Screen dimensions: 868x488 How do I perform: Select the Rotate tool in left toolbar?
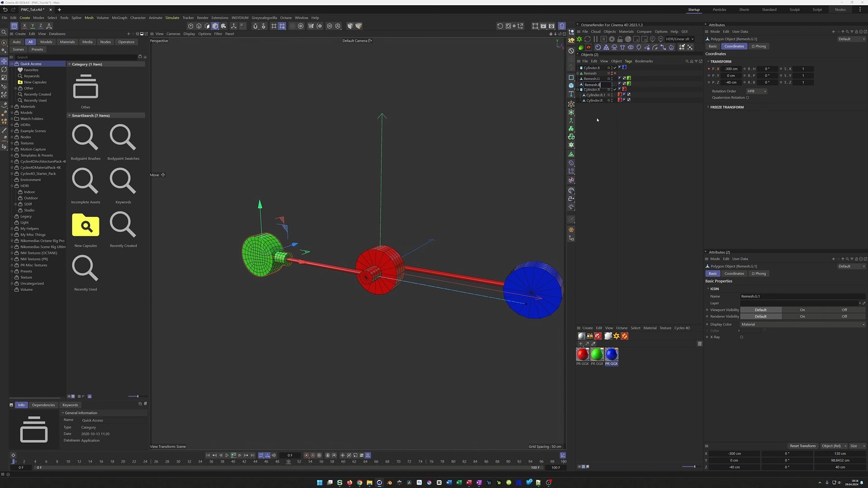click(x=4, y=69)
